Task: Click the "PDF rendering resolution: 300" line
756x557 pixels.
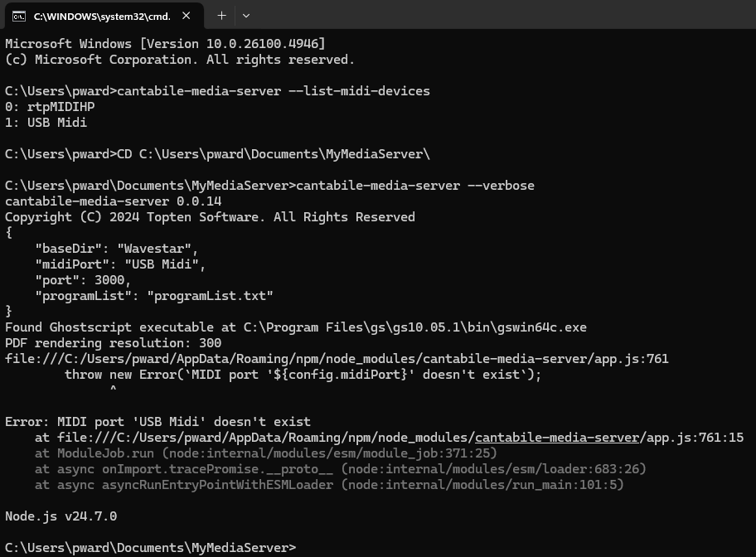Action: 113,343
